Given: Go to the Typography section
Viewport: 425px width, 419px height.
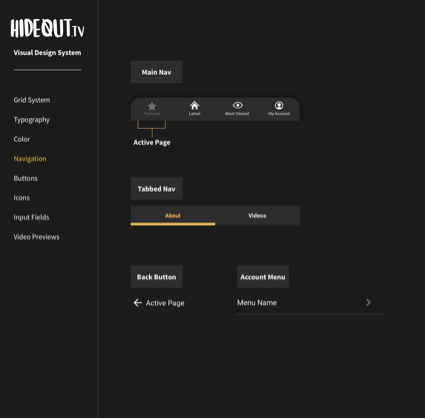Looking at the screenshot, I should [x=32, y=120].
